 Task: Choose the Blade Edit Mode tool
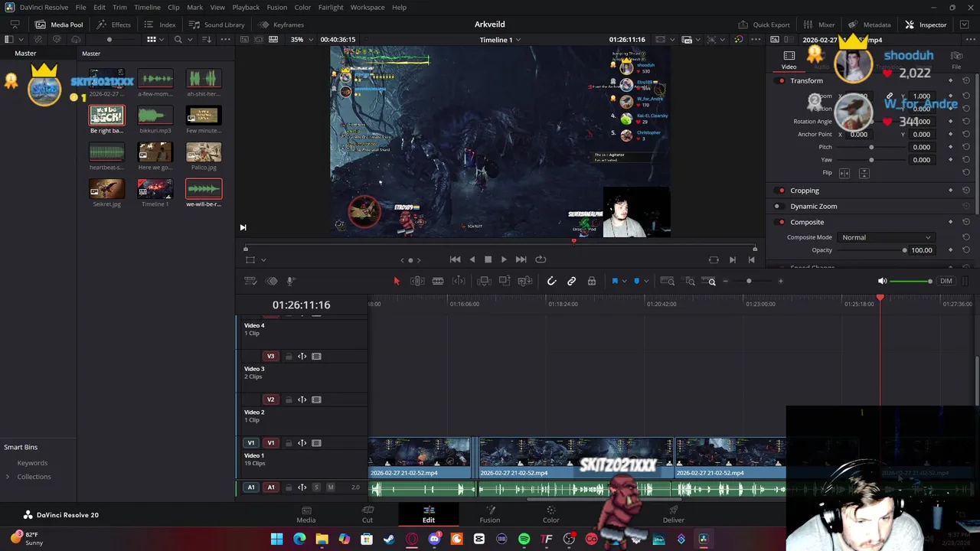coord(438,282)
